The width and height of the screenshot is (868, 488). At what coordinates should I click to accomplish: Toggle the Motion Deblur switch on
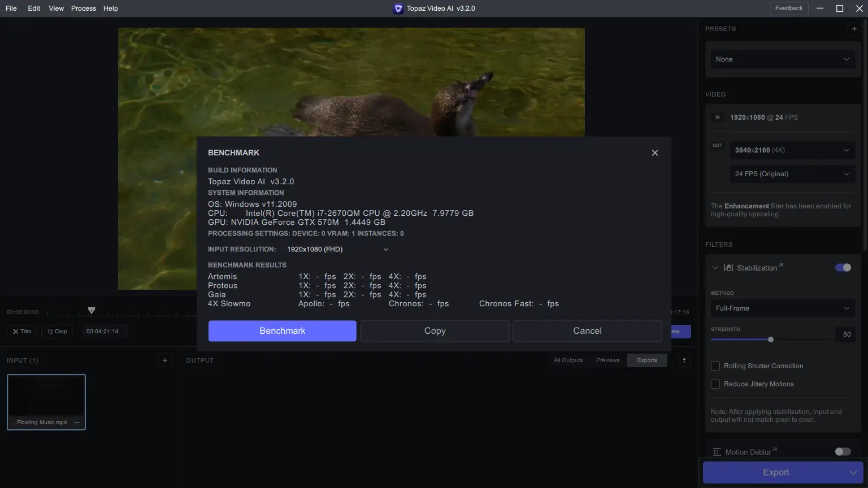pyautogui.click(x=843, y=452)
